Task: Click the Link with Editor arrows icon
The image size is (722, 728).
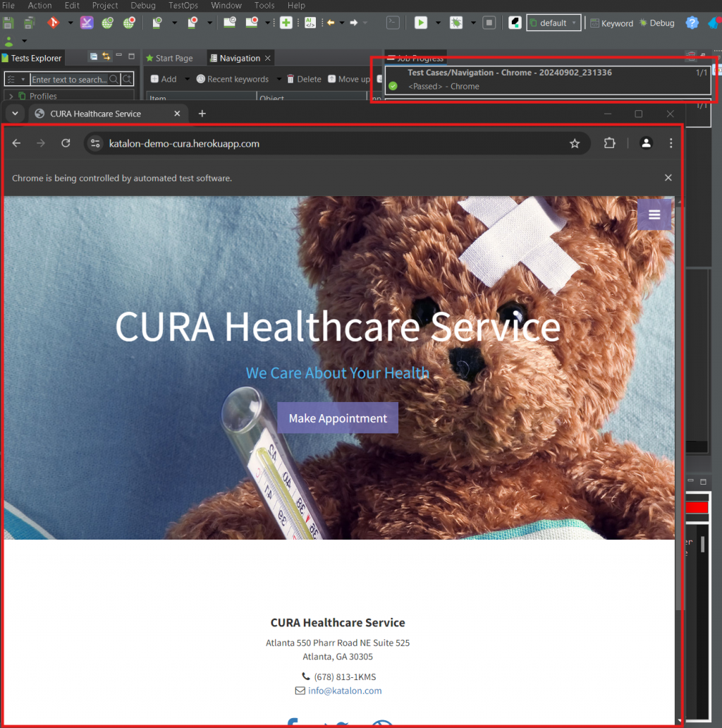Action: coord(106,56)
